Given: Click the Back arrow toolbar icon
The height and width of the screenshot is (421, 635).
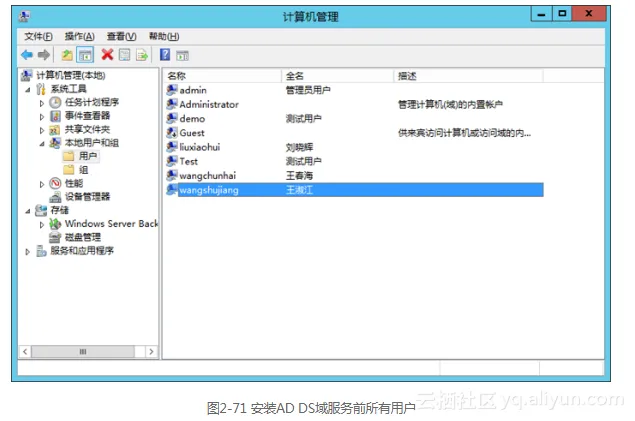Looking at the screenshot, I should coord(27,55).
